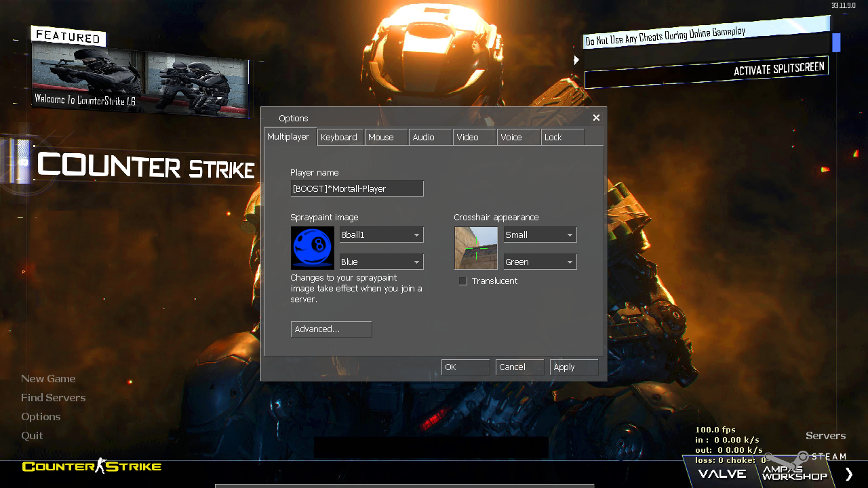Click the Player name text field

(357, 189)
